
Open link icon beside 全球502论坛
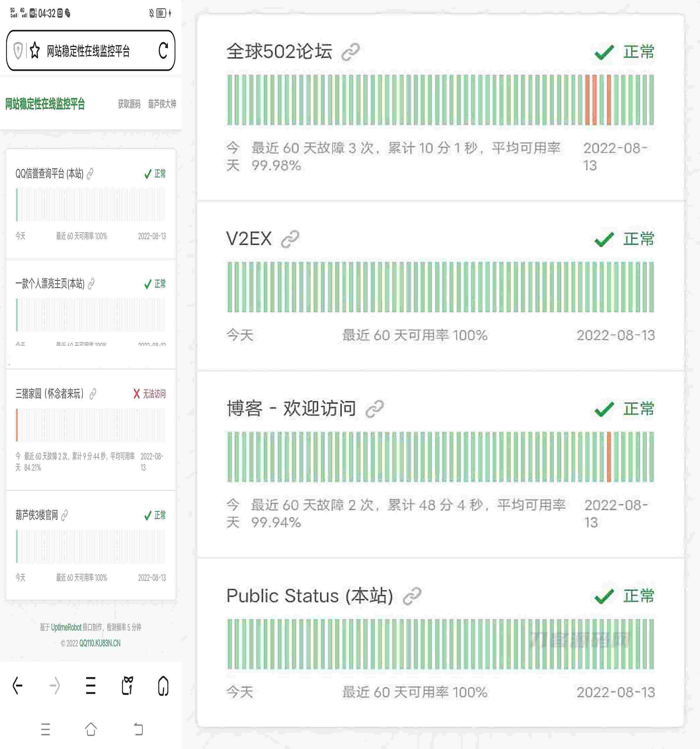[350, 52]
